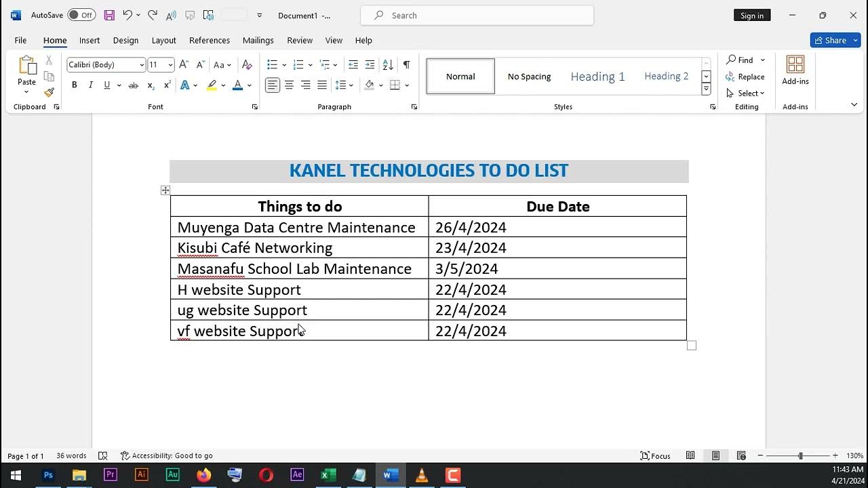Open the Review tab
Viewport: 868px width, 488px height.
point(300,40)
